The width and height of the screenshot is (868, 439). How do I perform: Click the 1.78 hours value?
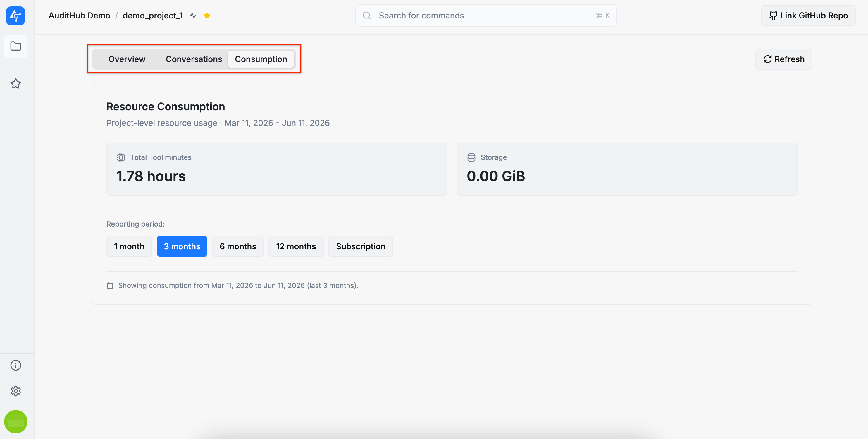151,176
